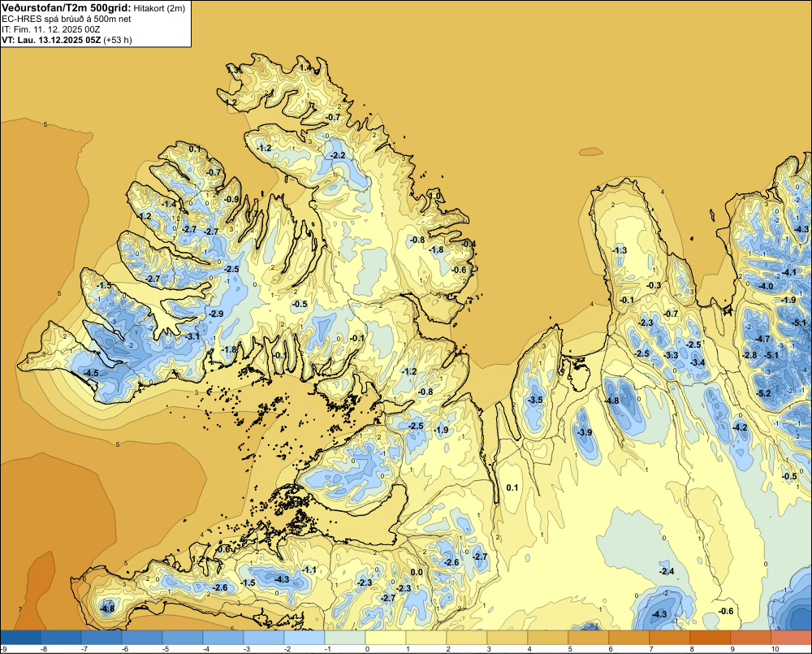812x654 pixels.
Task: Click the "-4.2" temperature value on the map
Action: point(740,427)
